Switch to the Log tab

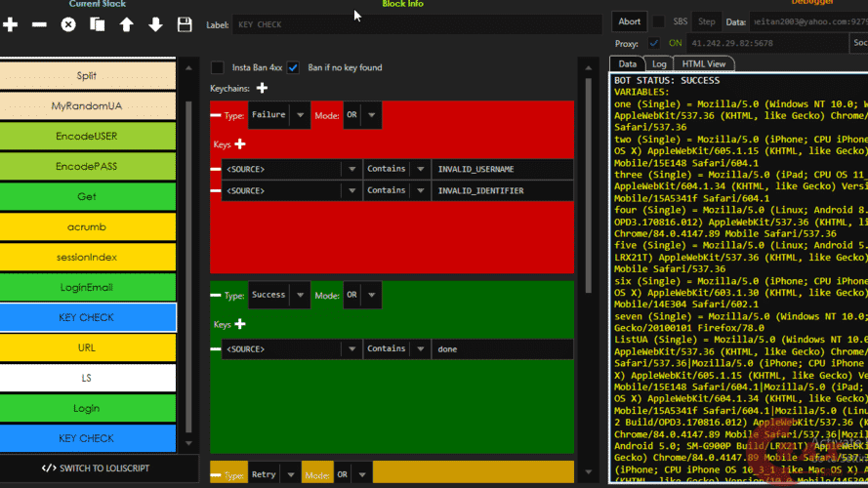pos(660,63)
